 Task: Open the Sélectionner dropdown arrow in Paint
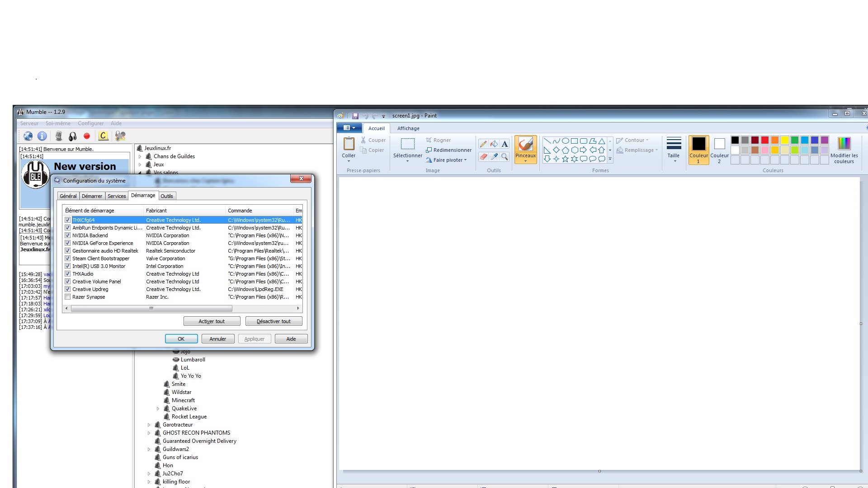click(407, 161)
